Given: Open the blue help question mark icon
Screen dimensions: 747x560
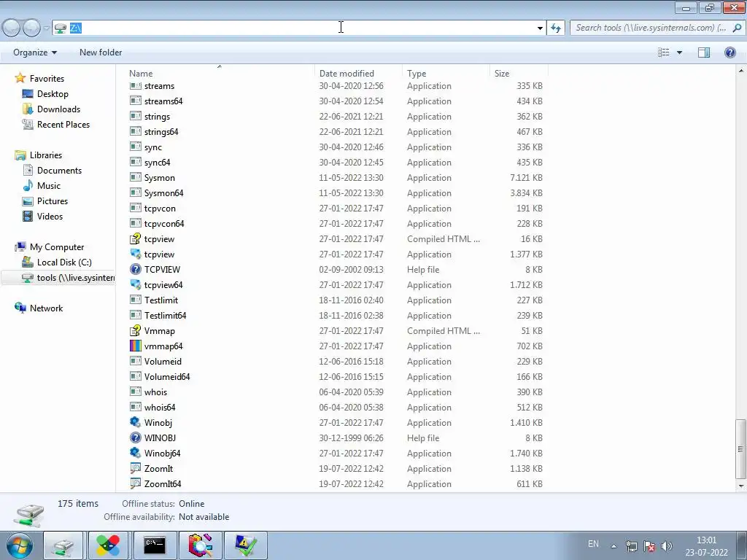Looking at the screenshot, I should [x=729, y=52].
